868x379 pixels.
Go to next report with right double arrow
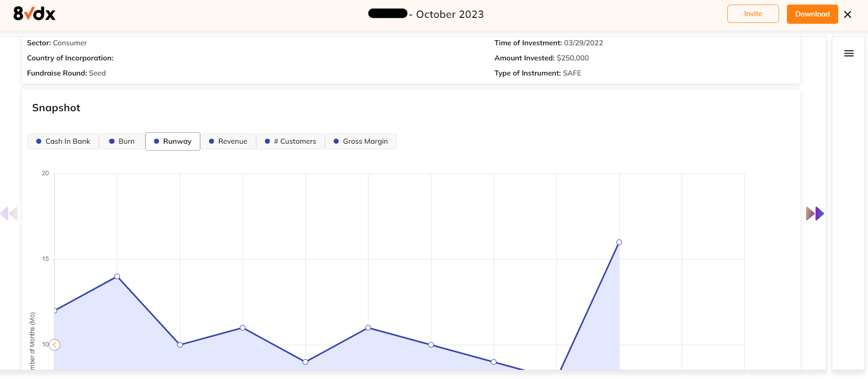pyautogui.click(x=815, y=213)
